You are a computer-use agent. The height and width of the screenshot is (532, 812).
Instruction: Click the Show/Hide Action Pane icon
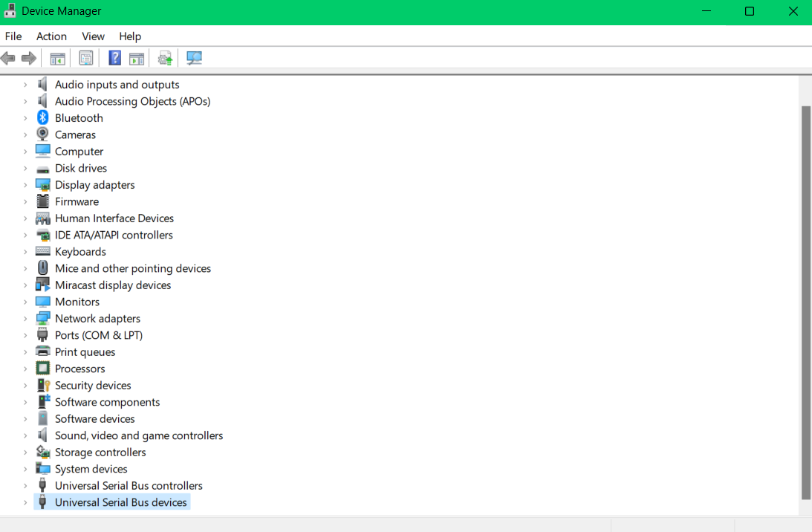click(137, 58)
